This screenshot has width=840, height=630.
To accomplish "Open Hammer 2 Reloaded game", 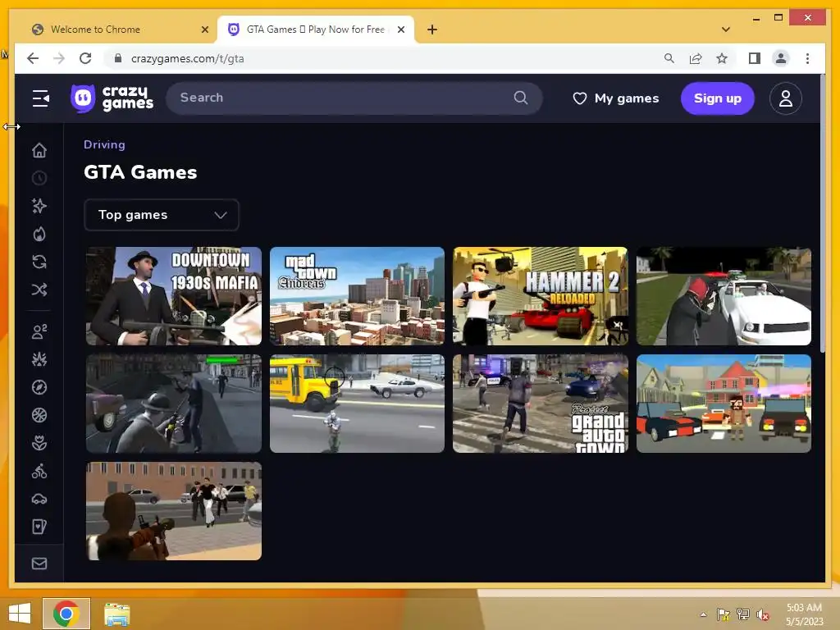I will (x=540, y=296).
